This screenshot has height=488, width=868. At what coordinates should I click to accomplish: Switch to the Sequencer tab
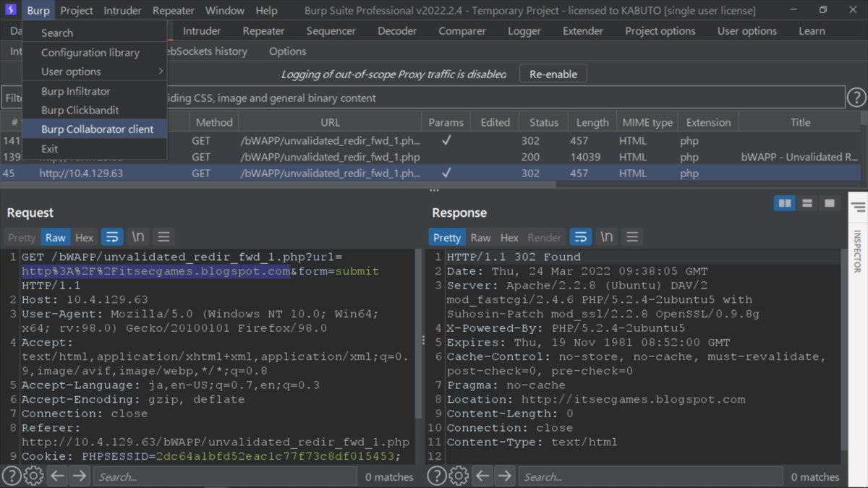pos(331,31)
